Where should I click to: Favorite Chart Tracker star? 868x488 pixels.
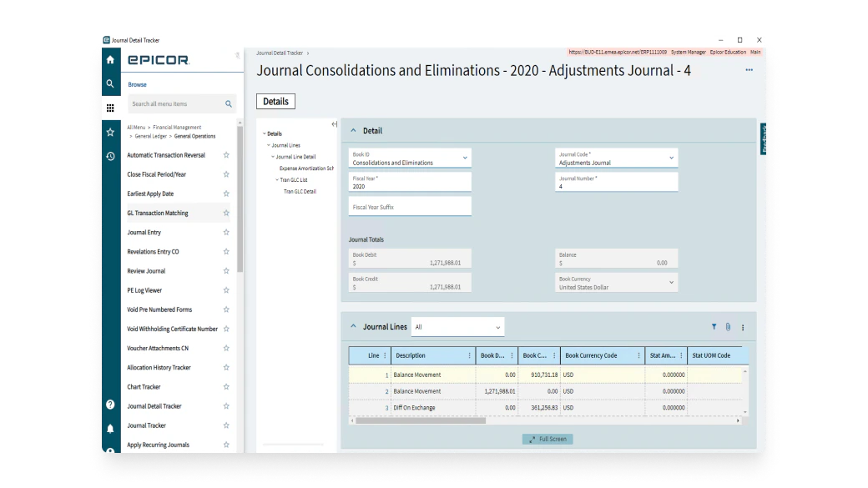[x=226, y=387]
